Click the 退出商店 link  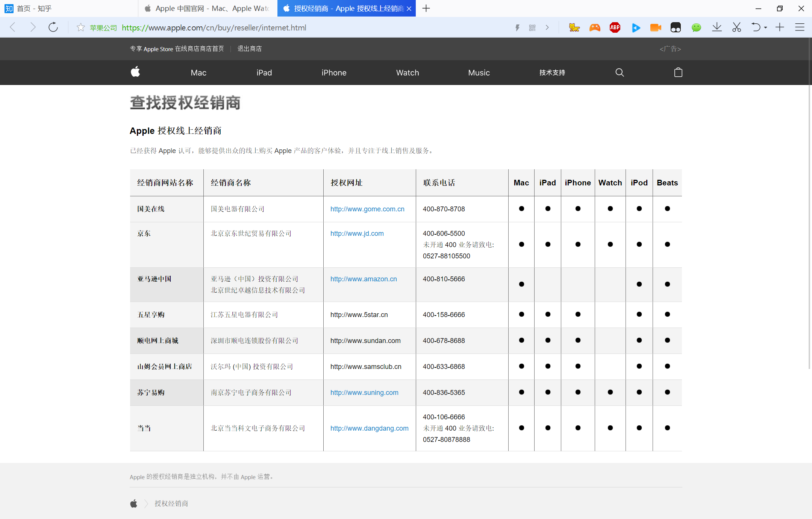click(250, 49)
